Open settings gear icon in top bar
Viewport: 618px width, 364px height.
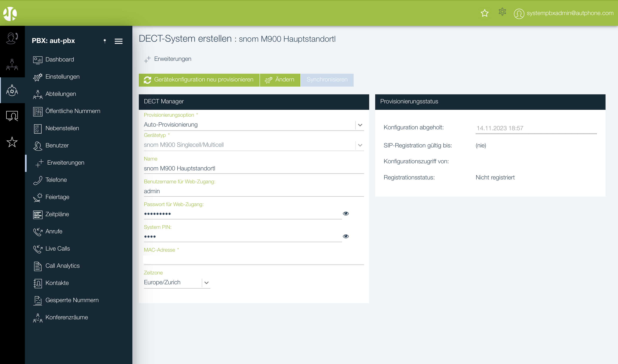(502, 12)
